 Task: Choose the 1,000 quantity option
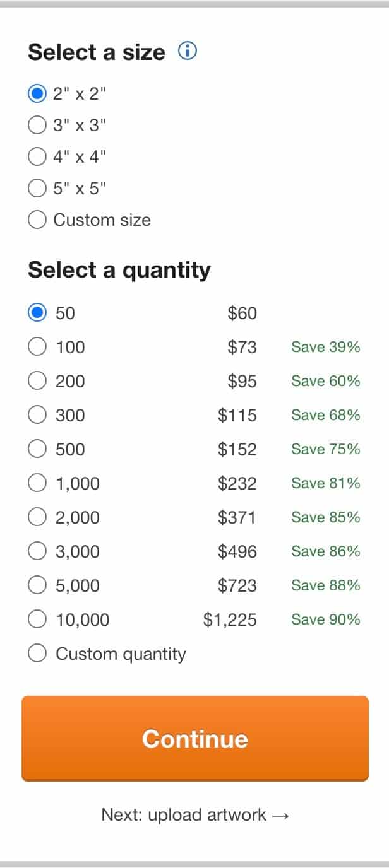(38, 483)
